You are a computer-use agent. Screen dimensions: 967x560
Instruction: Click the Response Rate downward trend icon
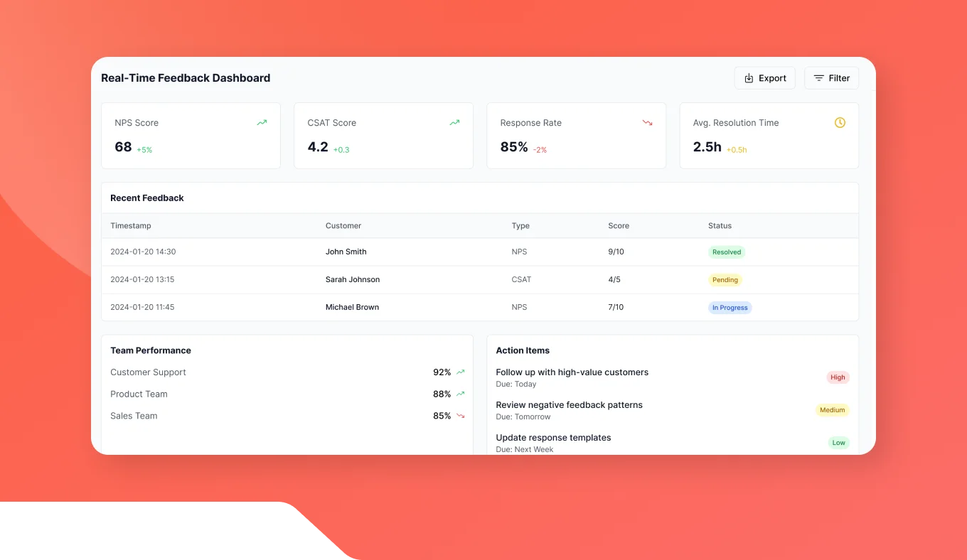[647, 123]
